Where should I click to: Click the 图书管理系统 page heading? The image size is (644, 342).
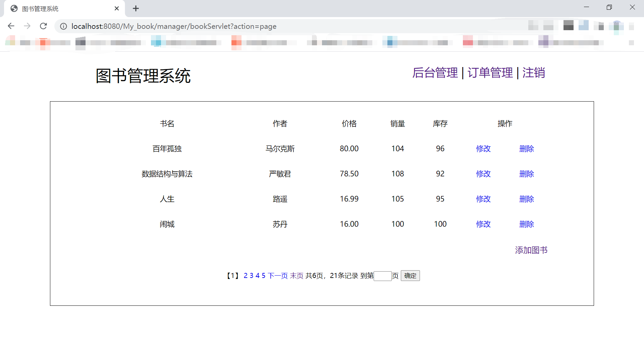click(x=143, y=76)
